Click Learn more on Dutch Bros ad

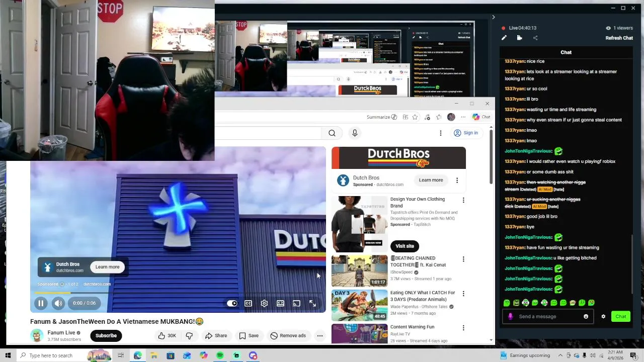pyautogui.click(x=431, y=180)
